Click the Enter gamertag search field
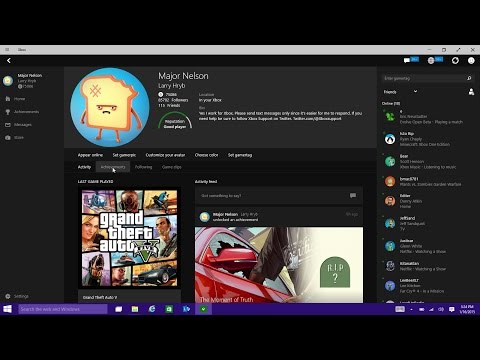 423,78
